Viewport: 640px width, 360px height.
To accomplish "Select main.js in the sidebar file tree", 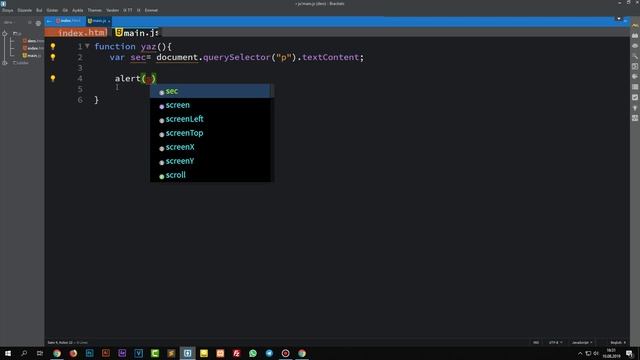I will click(32, 56).
